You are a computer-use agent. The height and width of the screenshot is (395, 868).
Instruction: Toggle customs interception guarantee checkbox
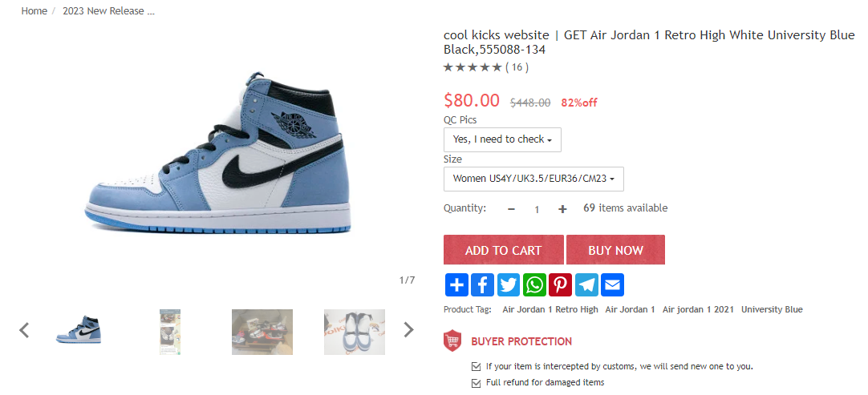476,366
